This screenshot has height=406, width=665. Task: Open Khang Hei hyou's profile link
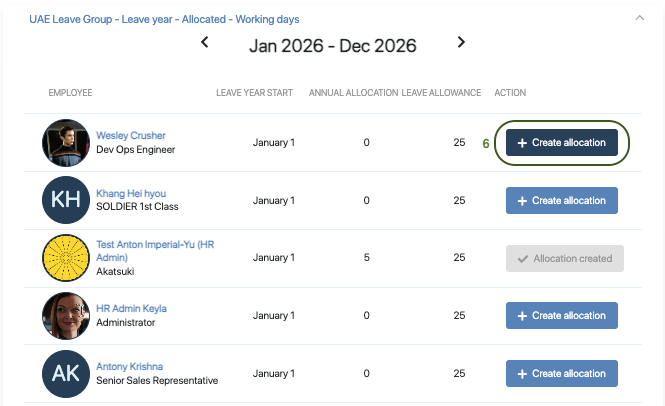pyautogui.click(x=133, y=193)
